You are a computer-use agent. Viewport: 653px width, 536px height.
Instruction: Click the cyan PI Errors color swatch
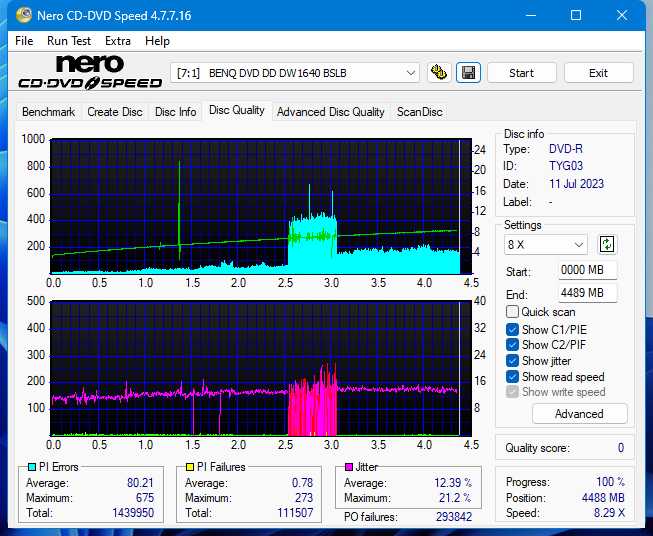32,467
